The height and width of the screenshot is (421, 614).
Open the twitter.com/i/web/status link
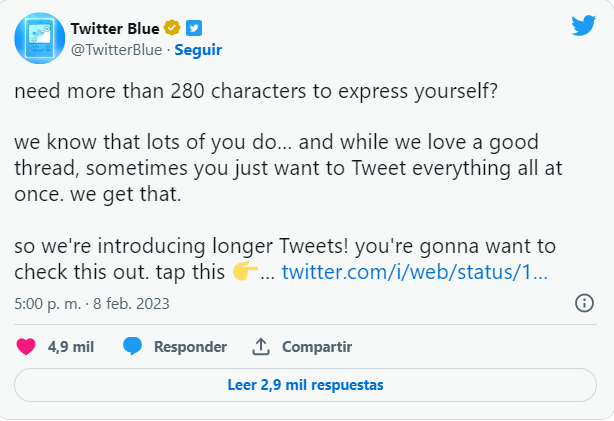point(414,272)
